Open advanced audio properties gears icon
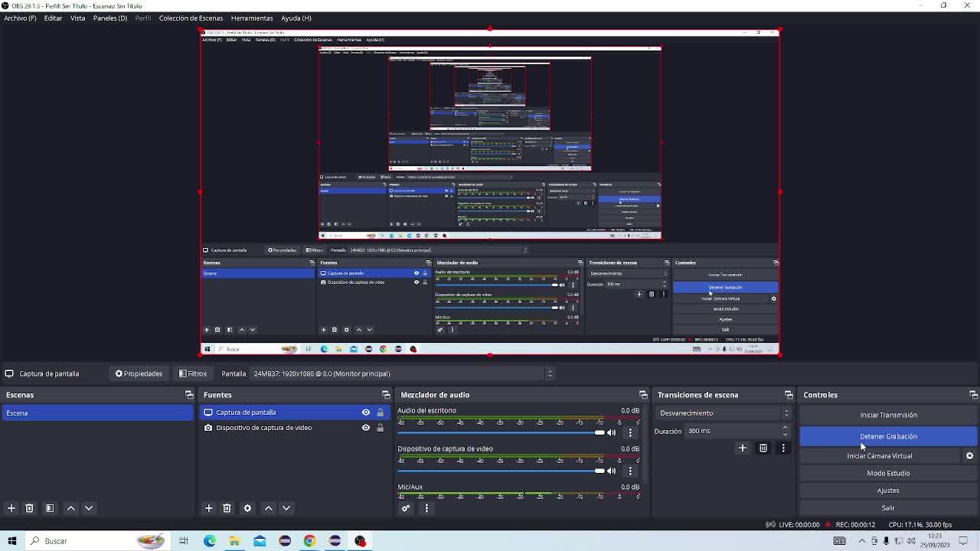The image size is (980, 551). tap(406, 508)
